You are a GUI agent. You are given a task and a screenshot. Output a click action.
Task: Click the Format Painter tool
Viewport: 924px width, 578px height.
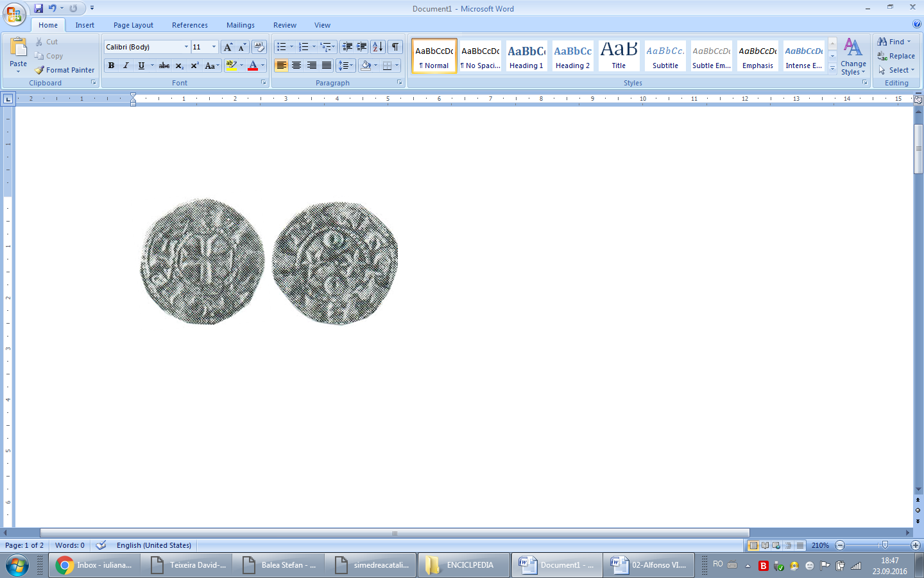(x=65, y=70)
